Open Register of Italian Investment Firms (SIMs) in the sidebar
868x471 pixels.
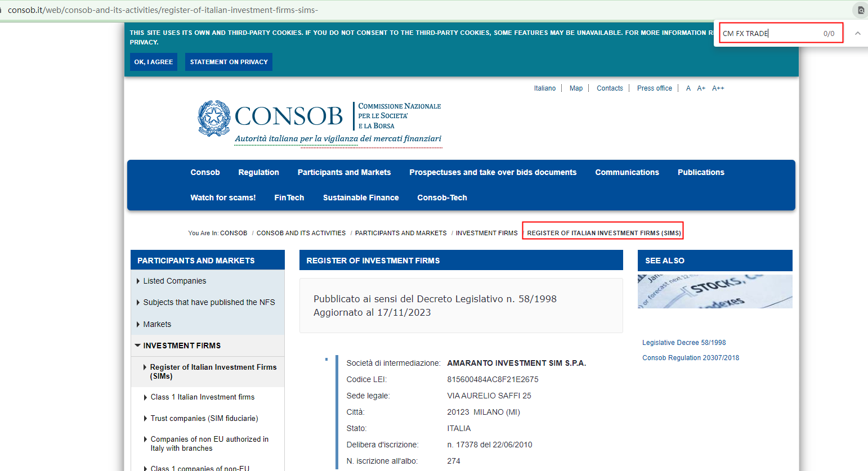pyautogui.click(x=213, y=371)
